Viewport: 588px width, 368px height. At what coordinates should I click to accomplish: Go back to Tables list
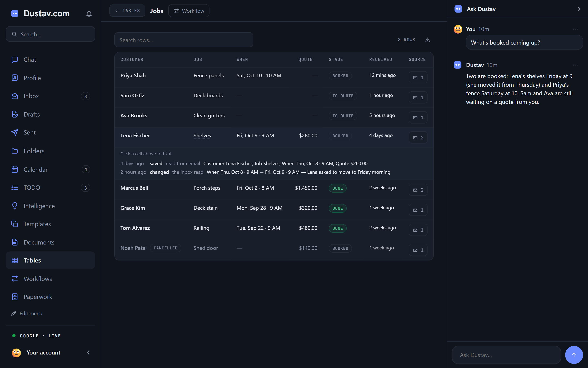pyautogui.click(x=127, y=11)
